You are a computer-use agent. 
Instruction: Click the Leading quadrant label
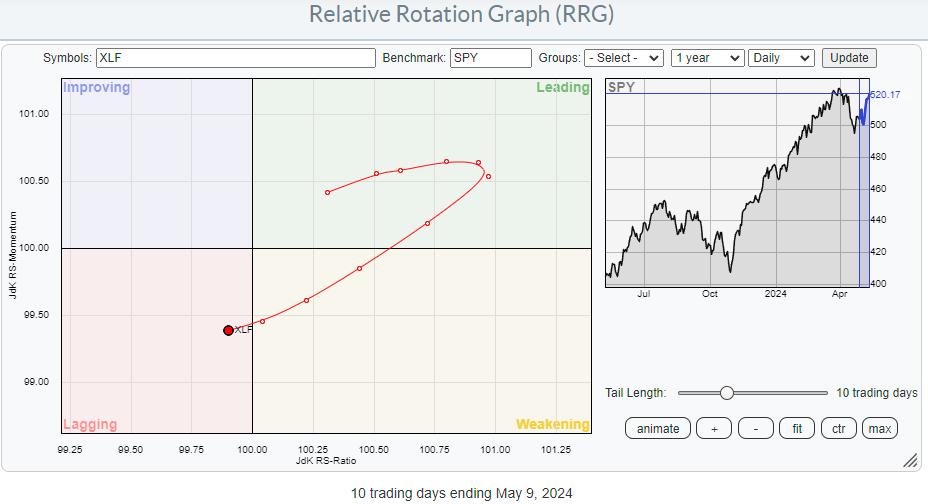pos(562,88)
